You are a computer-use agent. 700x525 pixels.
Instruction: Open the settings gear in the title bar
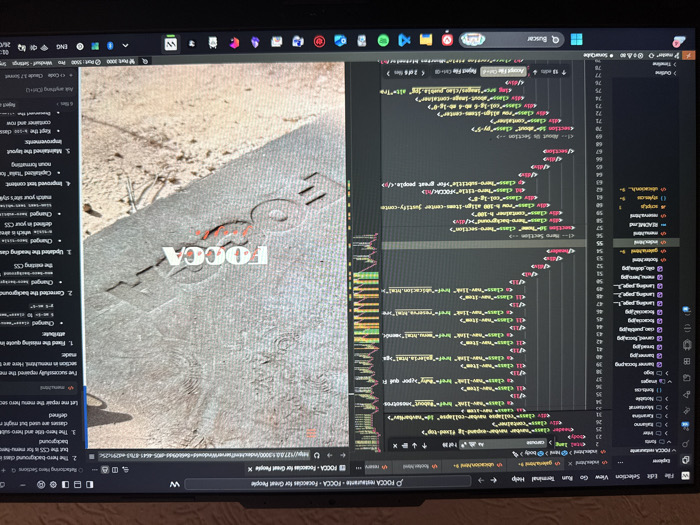pyautogui.click(x=53, y=484)
